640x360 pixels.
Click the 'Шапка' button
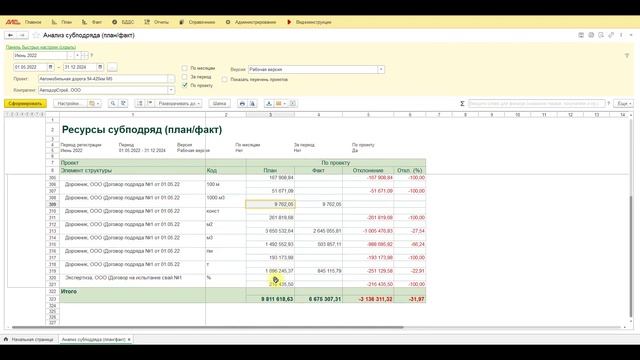[x=220, y=104]
